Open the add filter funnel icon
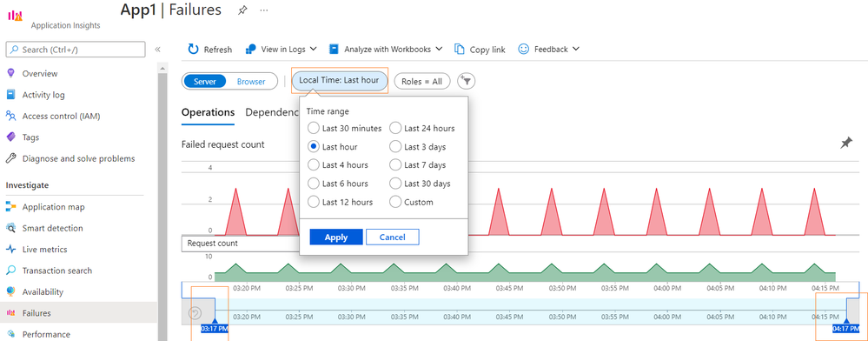 tap(467, 81)
